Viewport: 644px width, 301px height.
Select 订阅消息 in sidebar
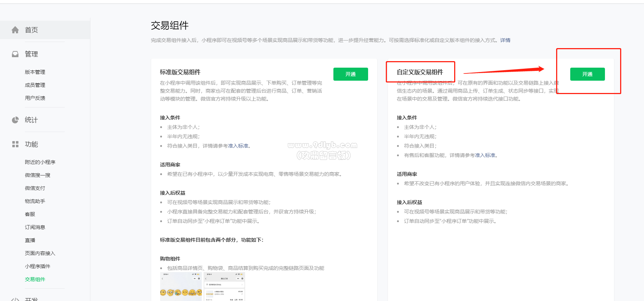pos(35,227)
